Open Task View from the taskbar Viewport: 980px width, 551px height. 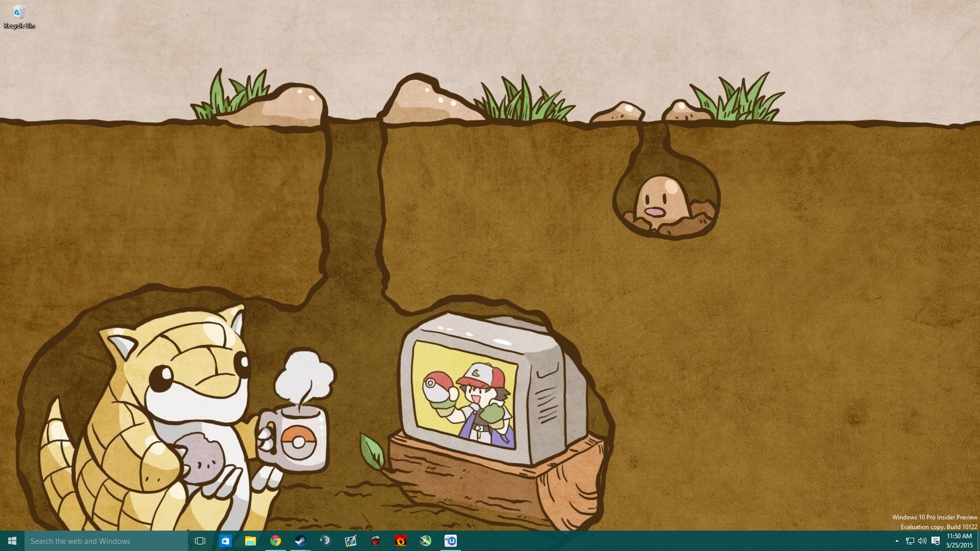pos(200,541)
